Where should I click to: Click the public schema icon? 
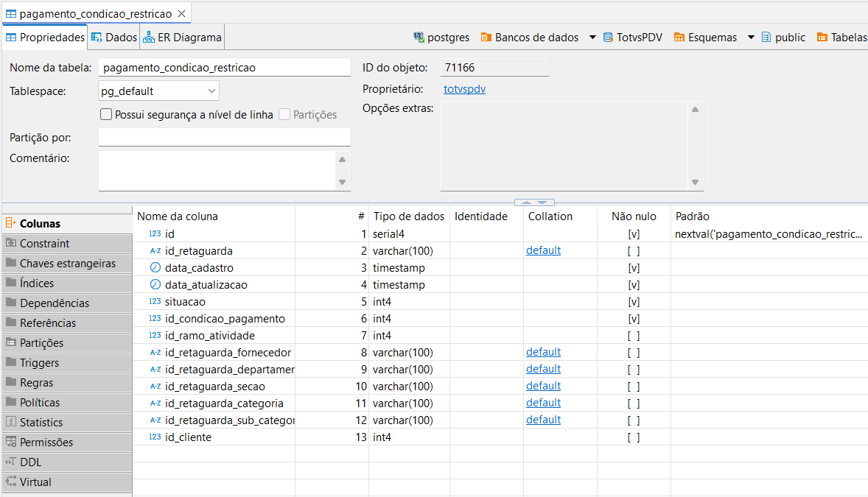click(x=766, y=38)
